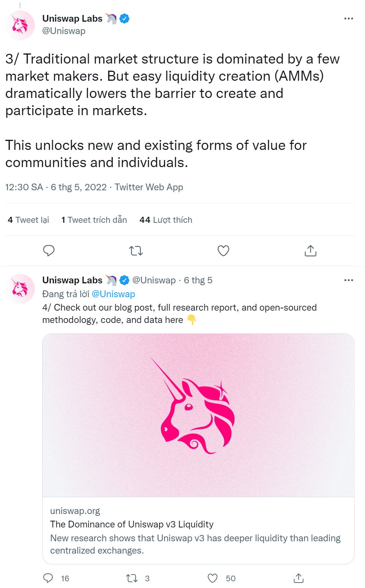This screenshot has height=588, width=365.
Task: Reply to the main tweet
Action: (49, 250)
